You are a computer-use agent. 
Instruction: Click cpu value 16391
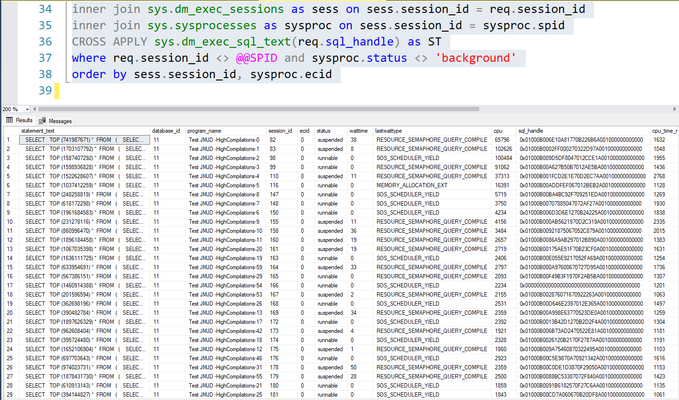tap(502, 185)
